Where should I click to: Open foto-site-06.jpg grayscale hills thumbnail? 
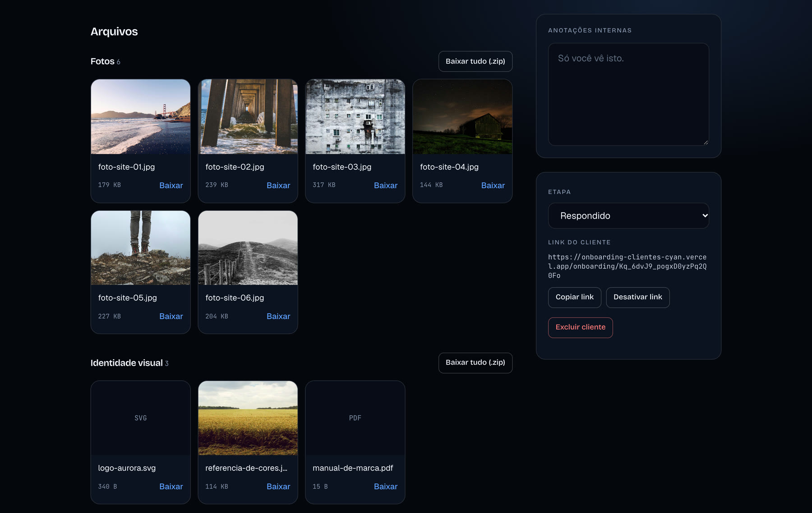tap(248, 248)
